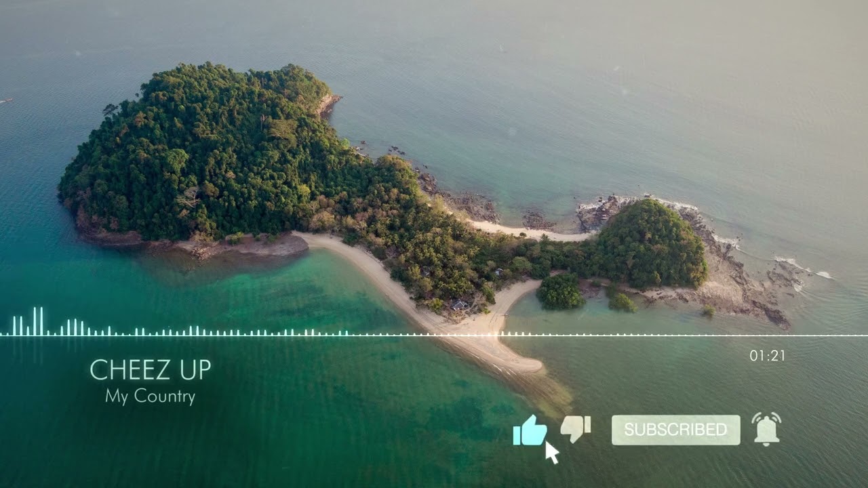Click the 01:21 timestamp
Screen dimensions: 868x488
[x=768, y=355]
